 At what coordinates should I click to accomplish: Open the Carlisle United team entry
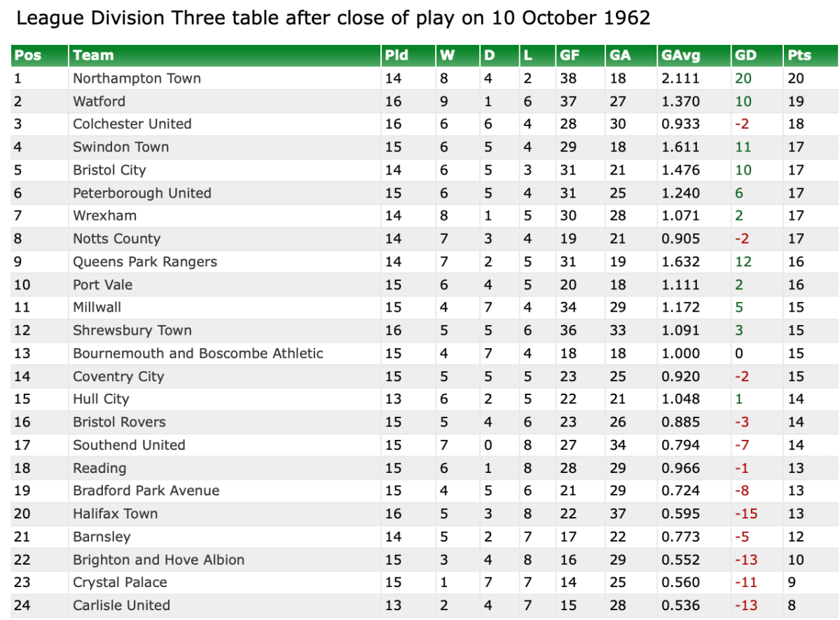pyautogui.click(x=121, y=606)
